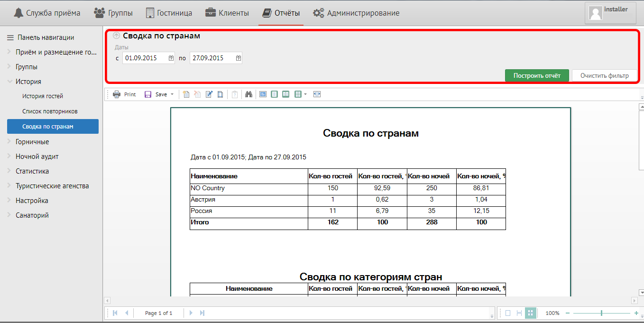Collapse the filter panel with arrow icon
The height and width of the screenshot is (323, 644).
(x=117, y=36)
